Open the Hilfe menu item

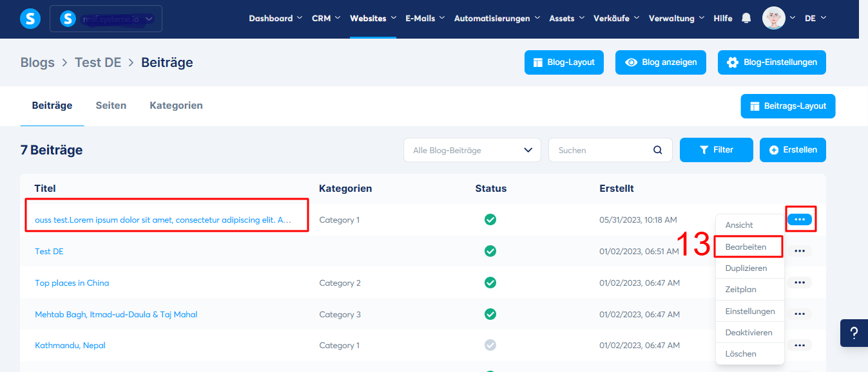click(x=723, y=18)
